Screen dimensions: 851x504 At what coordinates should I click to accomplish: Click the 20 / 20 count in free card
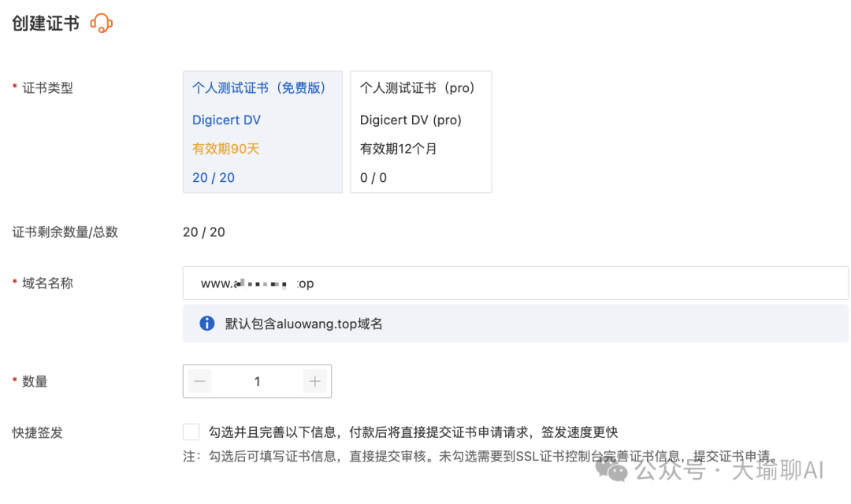(214, 178)
